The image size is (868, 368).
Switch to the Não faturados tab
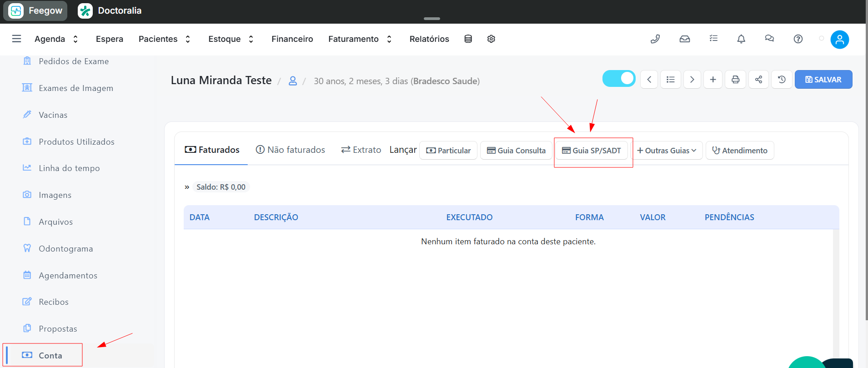coord(290,150)
